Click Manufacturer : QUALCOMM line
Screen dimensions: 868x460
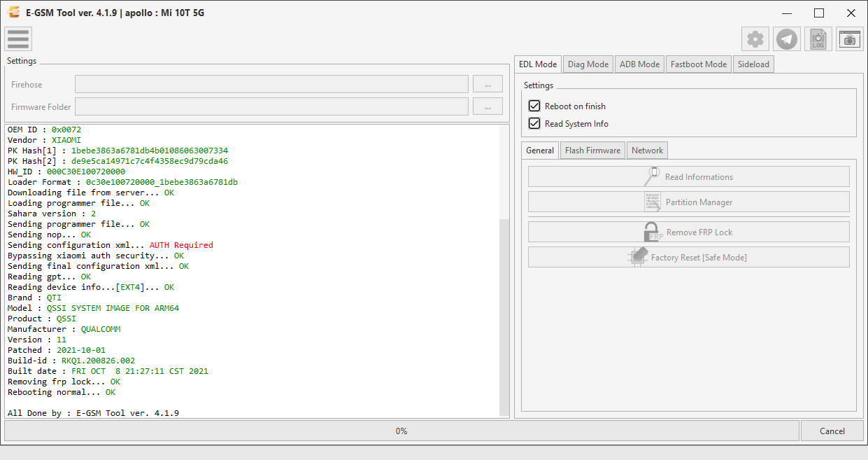64,329
